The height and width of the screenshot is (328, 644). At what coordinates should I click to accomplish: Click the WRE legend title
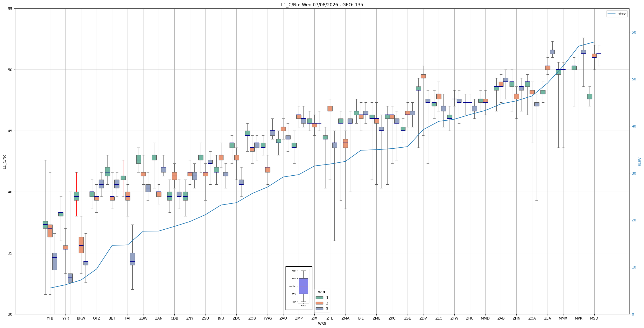coord(322,292)
